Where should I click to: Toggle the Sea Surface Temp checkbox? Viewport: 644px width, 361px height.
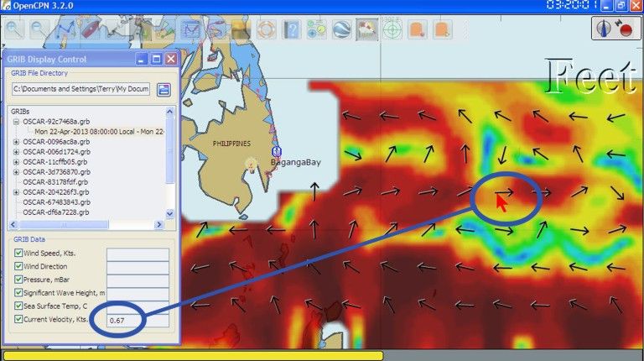(x=19, y=306)
